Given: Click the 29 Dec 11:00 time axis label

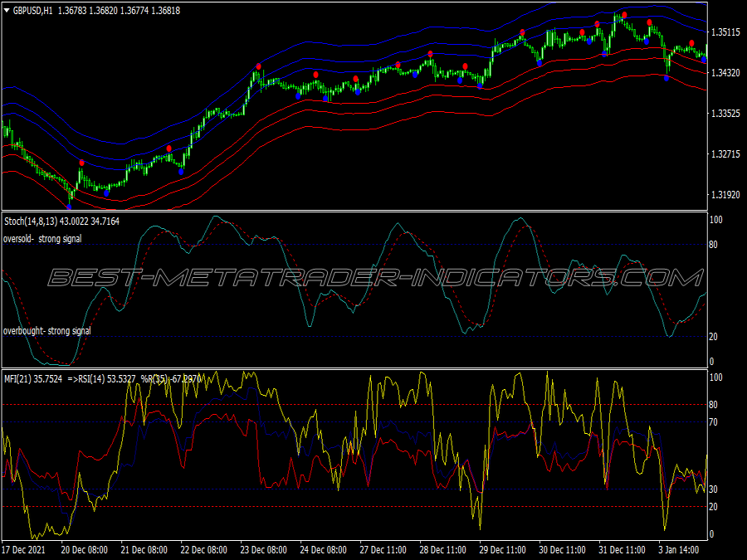Looking at the screenshot, I should point(503,550).
